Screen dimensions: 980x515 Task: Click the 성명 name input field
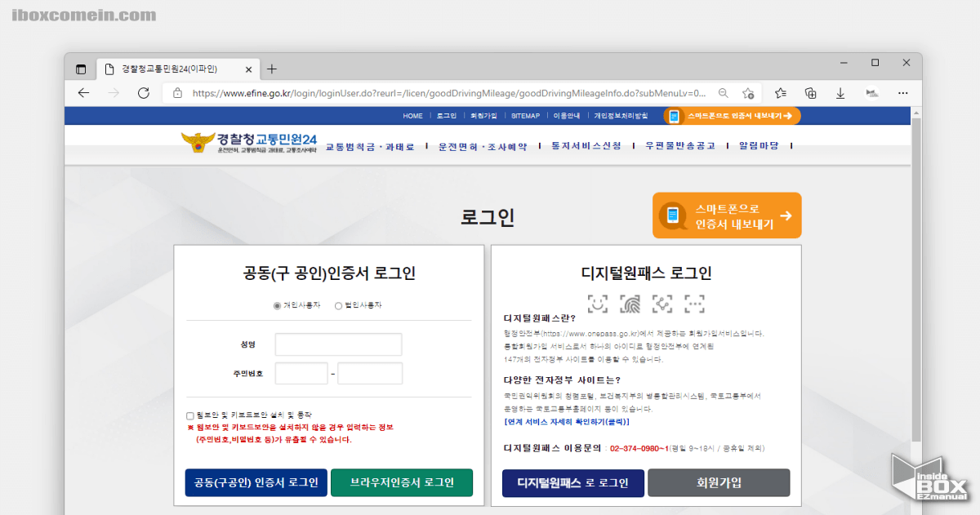338,344
